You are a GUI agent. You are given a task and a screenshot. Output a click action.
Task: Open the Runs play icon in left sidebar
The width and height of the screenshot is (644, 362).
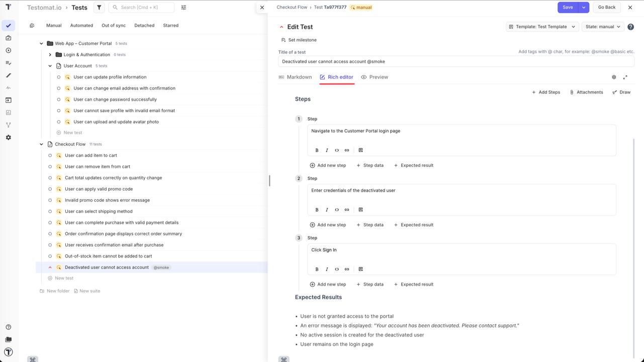click(8, 50)
